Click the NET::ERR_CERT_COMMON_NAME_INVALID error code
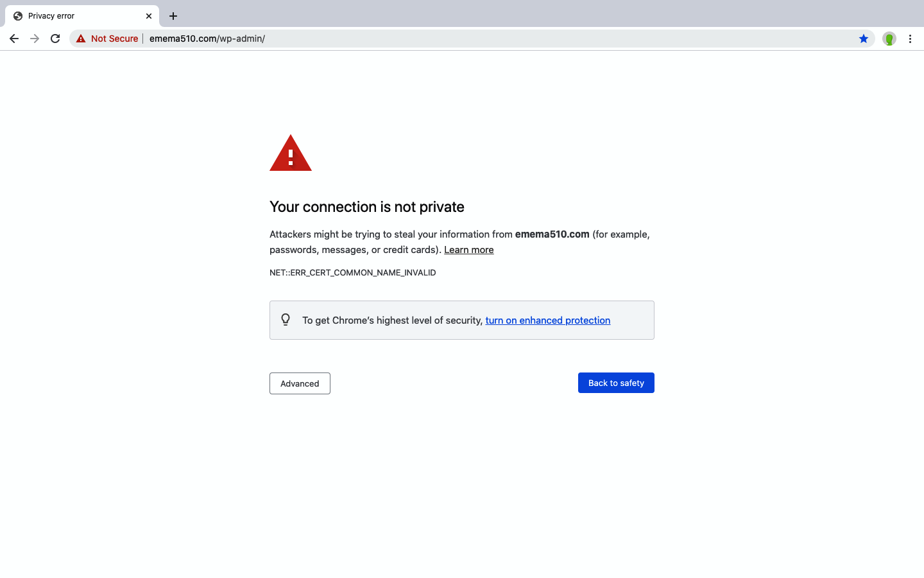This screenshot has height=578, width=924. (352, 273)
